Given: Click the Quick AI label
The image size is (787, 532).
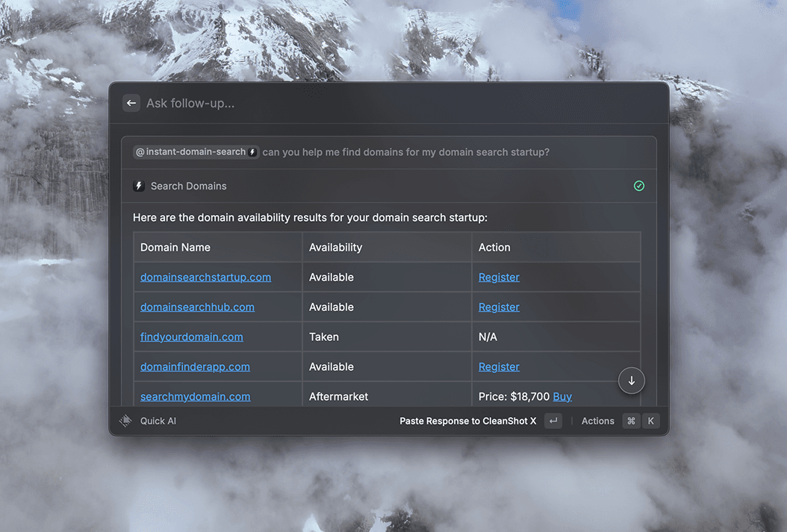Looking at the screenshot, I should (x=158, y=420).
